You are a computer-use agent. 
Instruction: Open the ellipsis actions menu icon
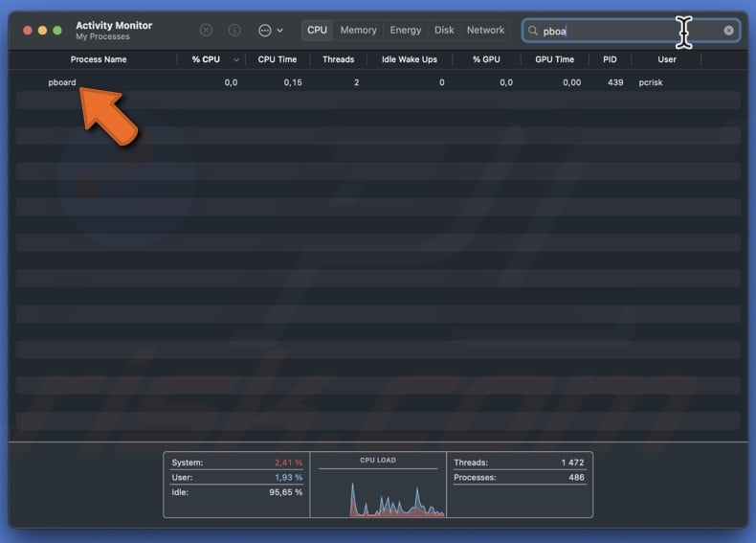265,31
